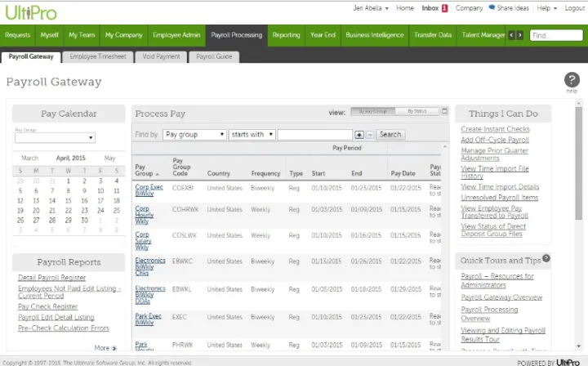Viewport: 588px width, 366px height.
Task: Open Payroll Gateway Overview tour link
Action: tap(501, 297)
